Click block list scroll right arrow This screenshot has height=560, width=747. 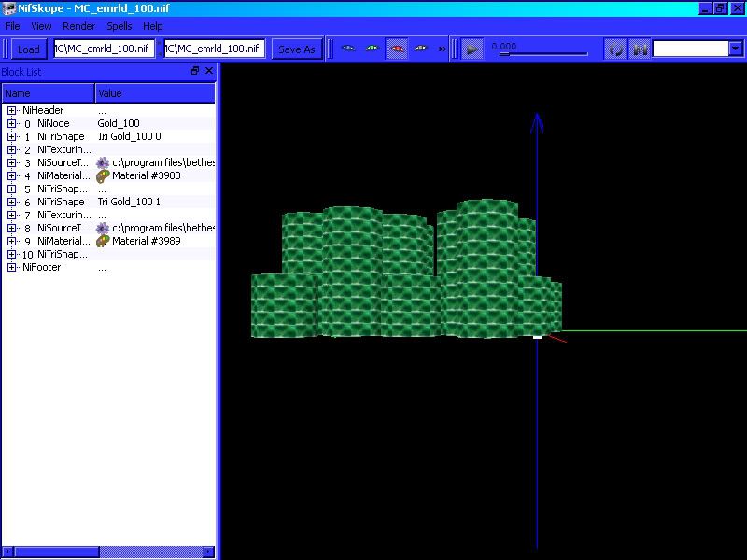(x=208, y=552)
